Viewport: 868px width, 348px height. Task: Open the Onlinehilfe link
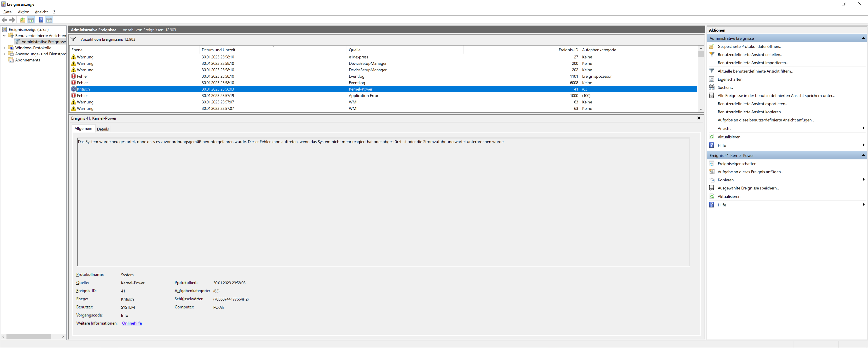coord(132,323)
